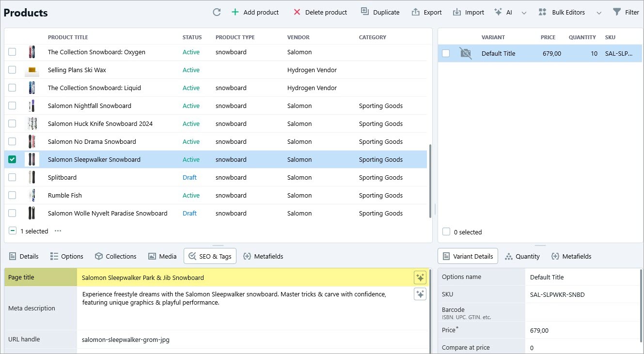Image resolution: width=644 pixels, height=354 pixels.
Task: Open the three-dots menu beside 1 selected
Action: pos(58,231)
